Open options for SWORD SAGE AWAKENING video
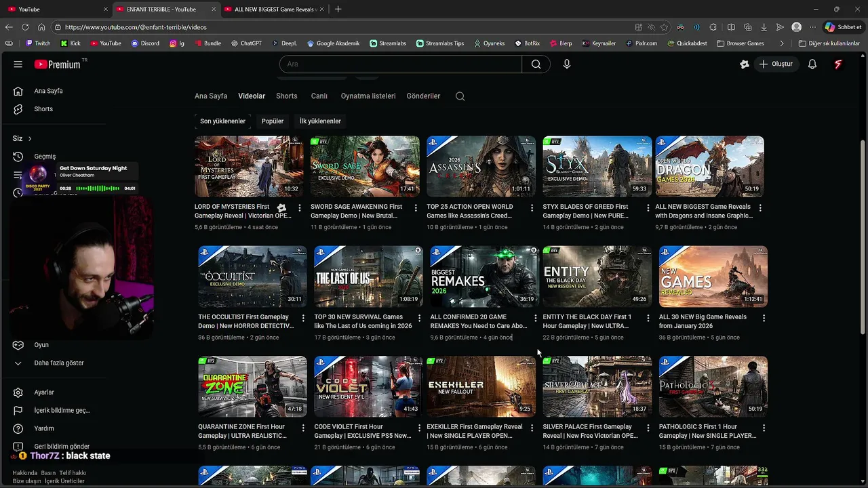The height and width of the screenshot is (488, 868). point(416,208)
